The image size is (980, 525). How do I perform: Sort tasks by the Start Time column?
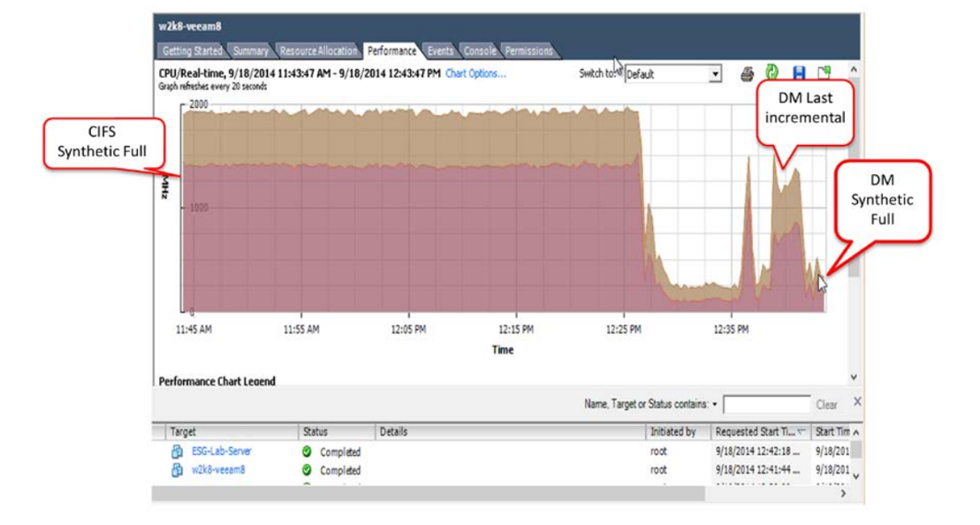pyautogui.click(x=832, y=432)
